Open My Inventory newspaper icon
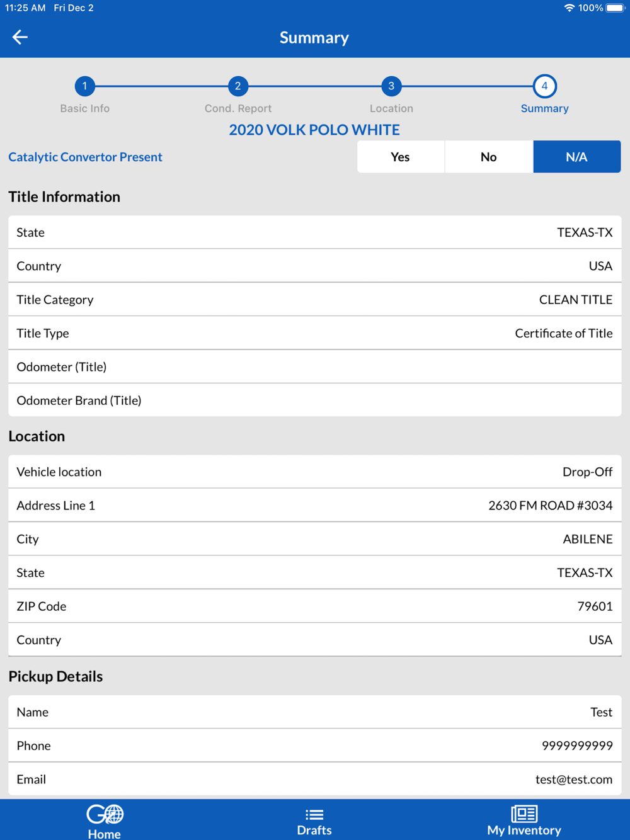This screenshot has width=630, height=840. [x=524, y=814]
